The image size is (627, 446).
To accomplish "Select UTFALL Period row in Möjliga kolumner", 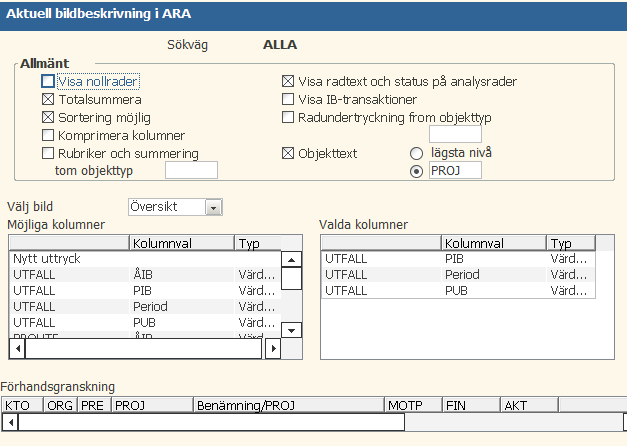I will [x=145, y=307].
